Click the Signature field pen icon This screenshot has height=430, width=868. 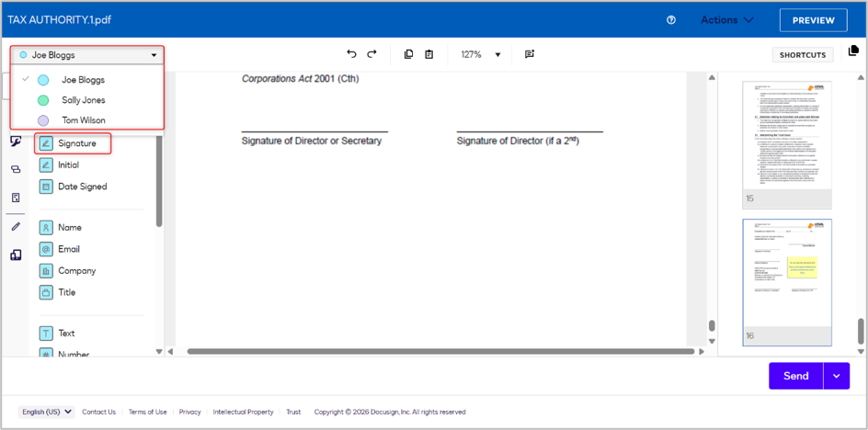tap(46, 143)
